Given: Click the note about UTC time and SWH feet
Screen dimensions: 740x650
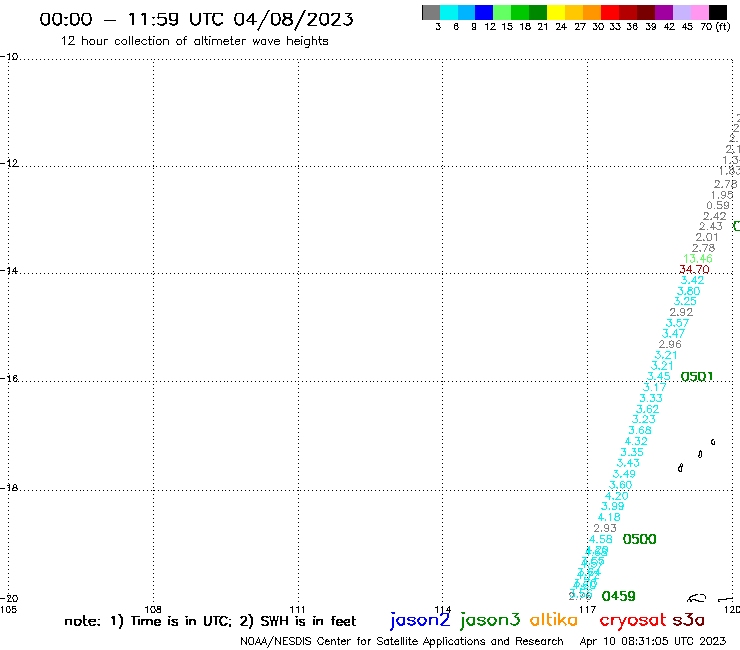Looking at the screenshot, I should click(x=210, y=621).
